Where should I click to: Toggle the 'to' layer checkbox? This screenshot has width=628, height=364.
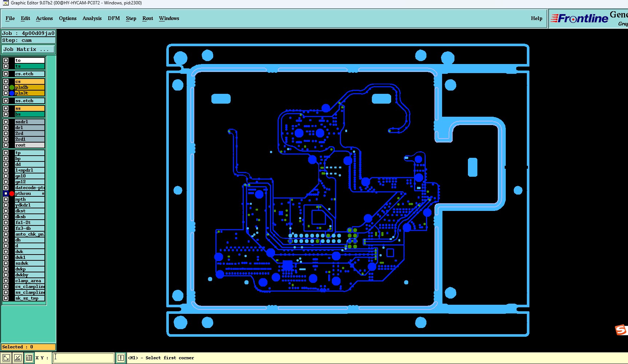(x=6, y=60)
